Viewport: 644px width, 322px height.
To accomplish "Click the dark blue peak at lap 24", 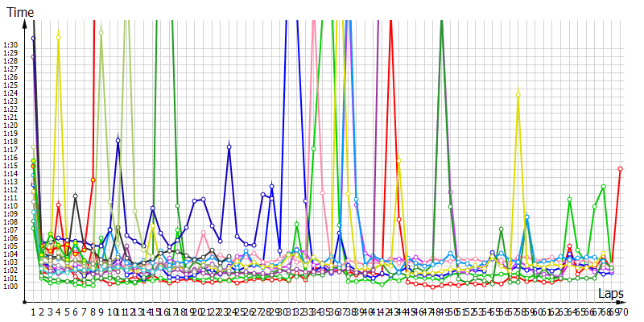I will 229,147.
